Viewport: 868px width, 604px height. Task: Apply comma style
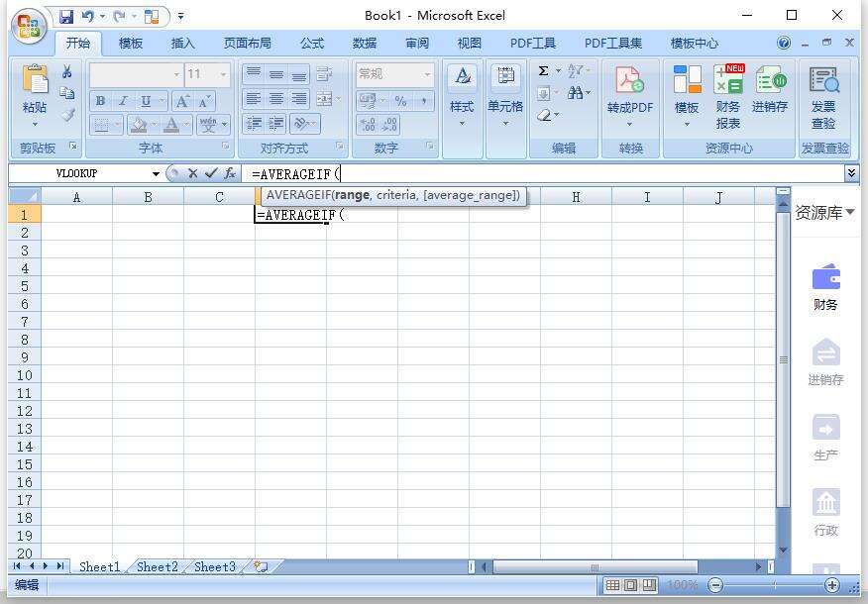click(424, 101)
